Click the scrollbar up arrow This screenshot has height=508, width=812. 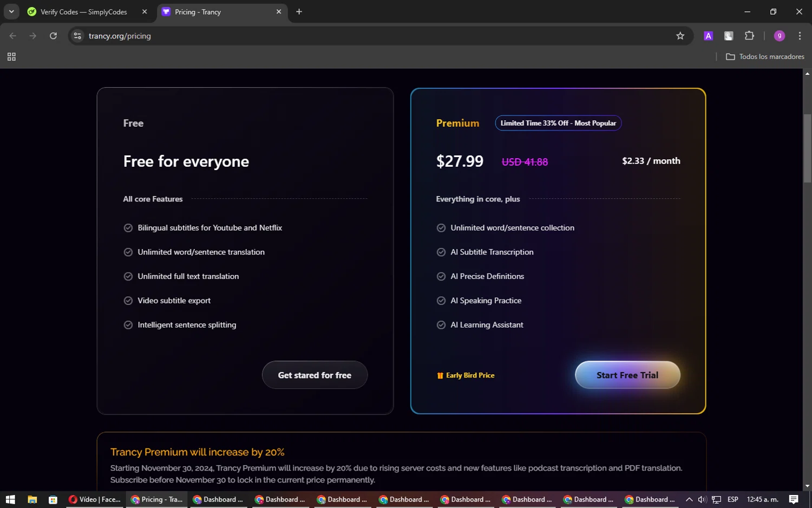[x=807, y=73]
